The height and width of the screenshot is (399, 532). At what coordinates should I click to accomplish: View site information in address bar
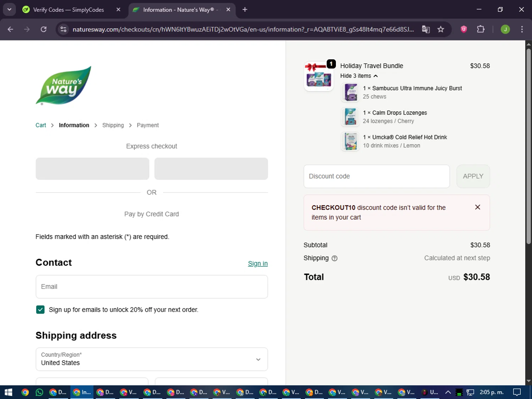click(63, 29)
